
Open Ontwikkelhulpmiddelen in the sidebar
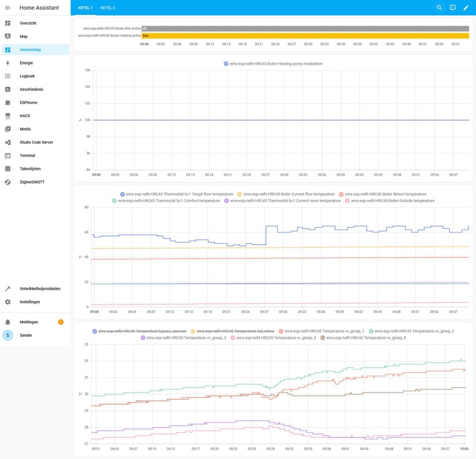point(40,288)
